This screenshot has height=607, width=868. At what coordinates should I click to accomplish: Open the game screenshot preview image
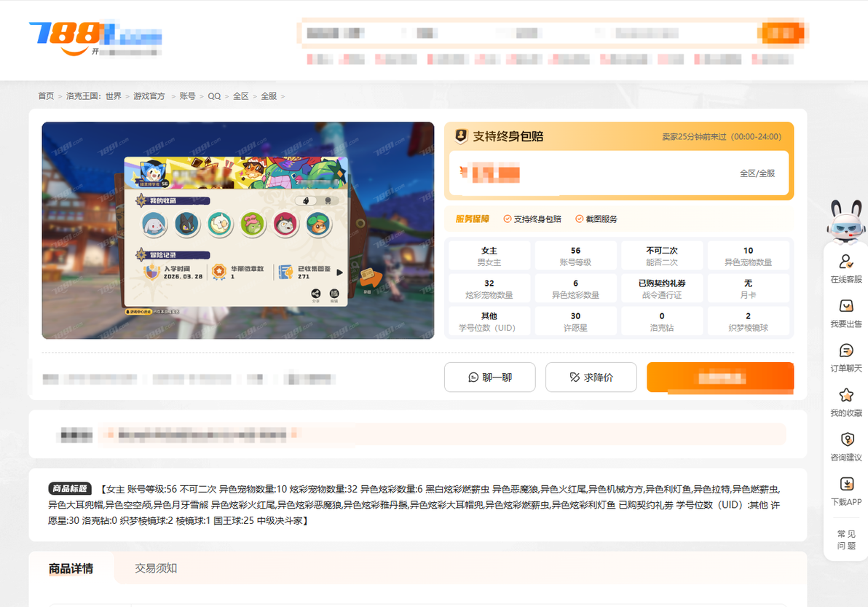click(238, 230)
